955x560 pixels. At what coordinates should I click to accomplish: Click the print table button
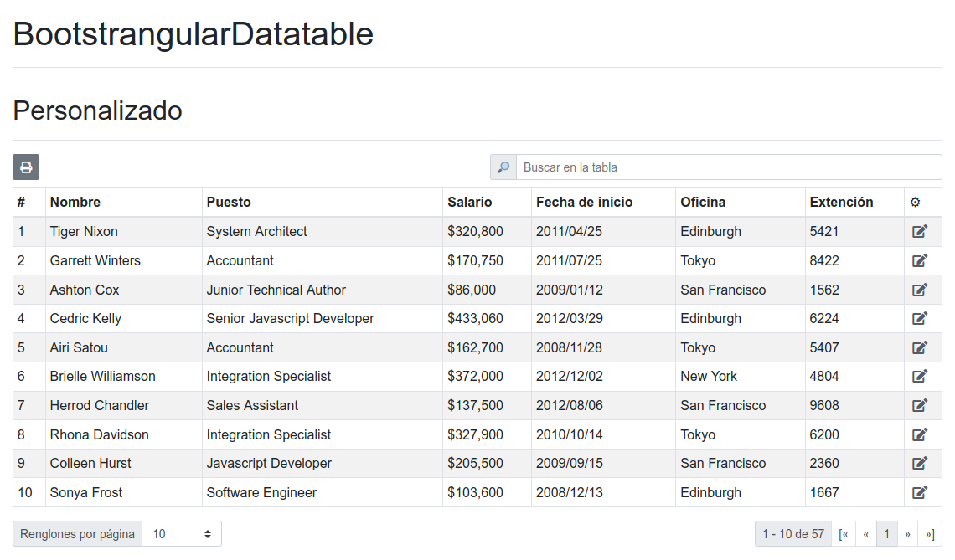coord(26,167)
